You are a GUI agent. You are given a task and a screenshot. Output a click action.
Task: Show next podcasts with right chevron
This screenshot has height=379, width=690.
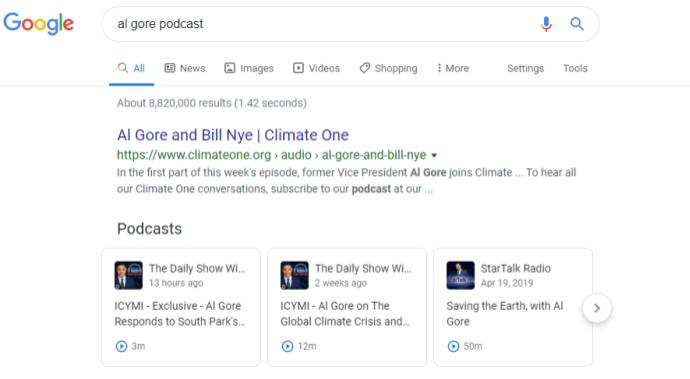tap(597, 308)
